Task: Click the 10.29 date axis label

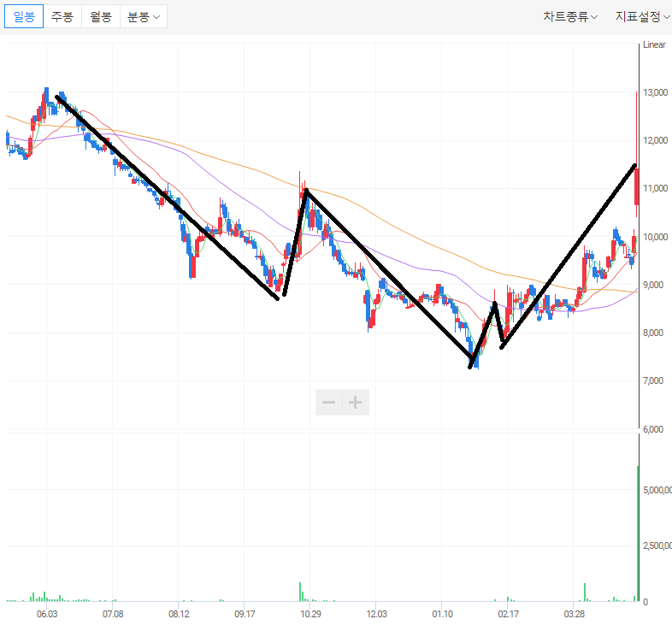Action: pyautogui.click(x=310, y=614)
